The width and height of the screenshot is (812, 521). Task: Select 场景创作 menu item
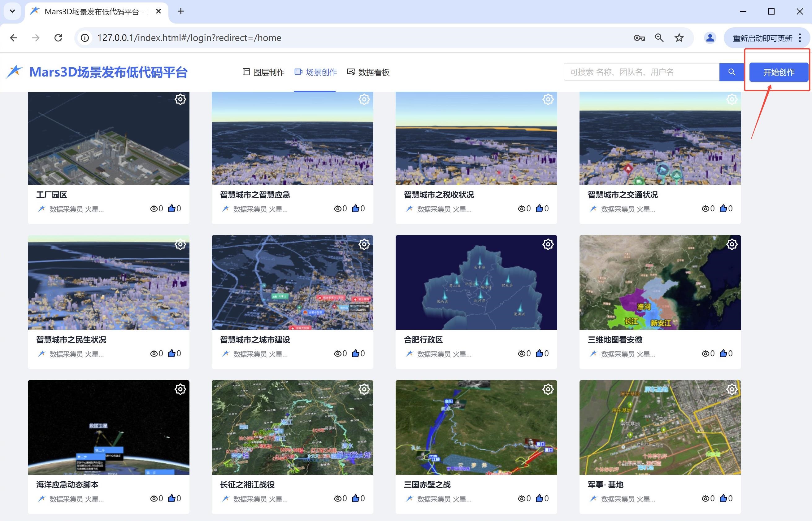tap(316, 72)
